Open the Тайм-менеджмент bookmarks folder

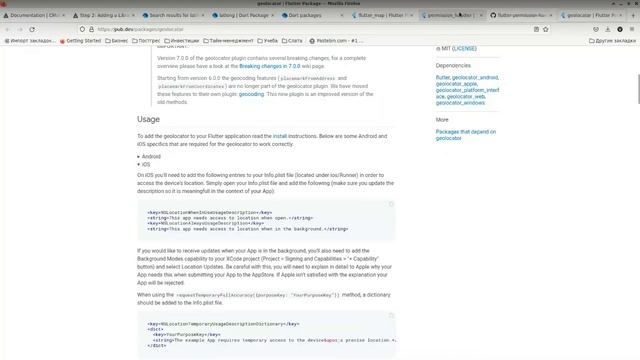coord(228,41)
